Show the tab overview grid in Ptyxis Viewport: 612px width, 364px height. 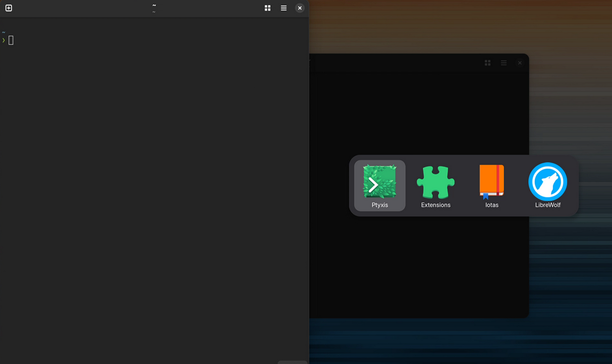point(268,8)
